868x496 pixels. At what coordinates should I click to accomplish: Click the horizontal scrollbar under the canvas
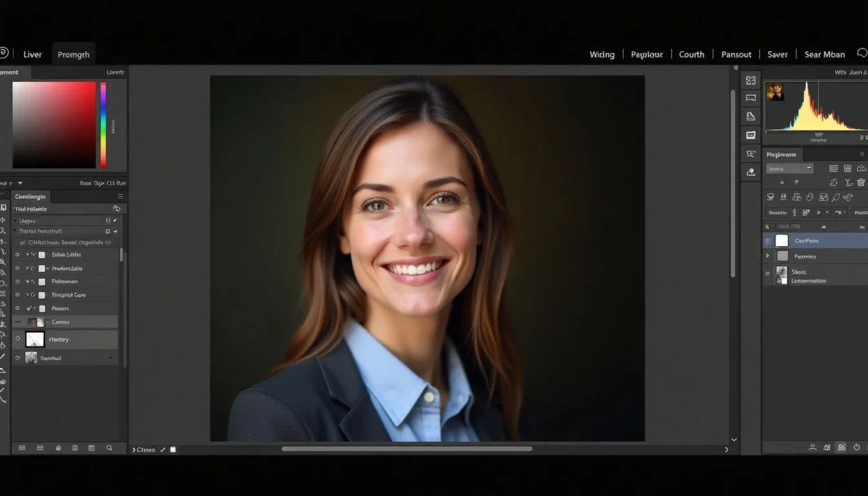pyautogui.click(x=407, y=449)
